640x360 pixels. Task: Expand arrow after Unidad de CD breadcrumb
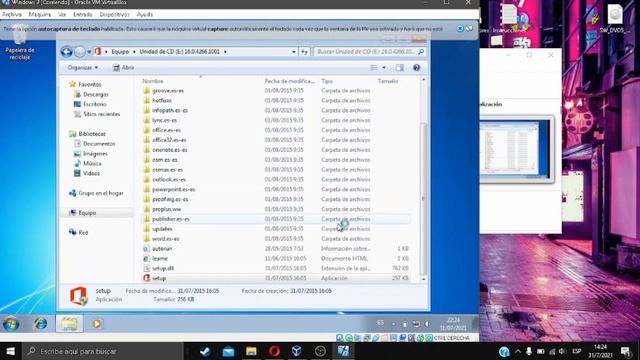tap(225, 52)
